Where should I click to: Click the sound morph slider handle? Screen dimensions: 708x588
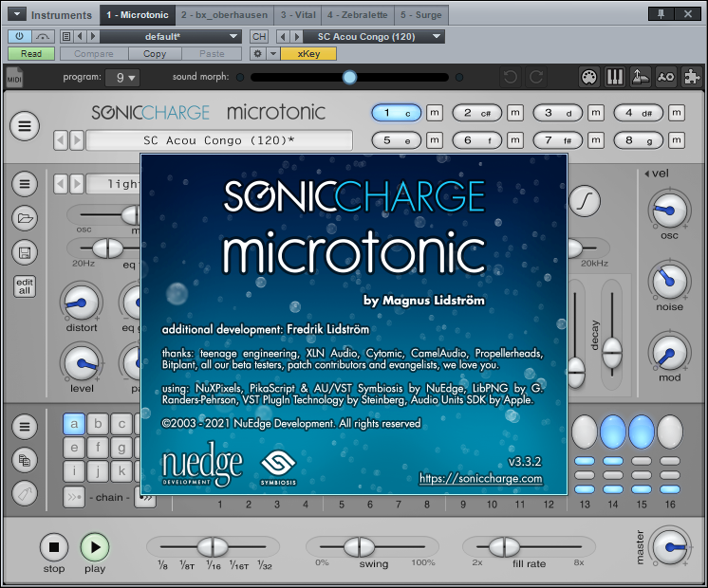[349, 77]
